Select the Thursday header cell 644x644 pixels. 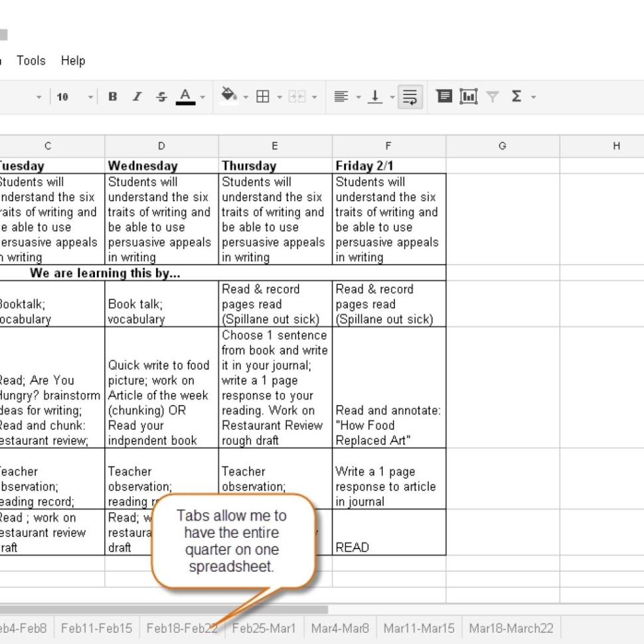pyautogui.click(x=275, y=165)
